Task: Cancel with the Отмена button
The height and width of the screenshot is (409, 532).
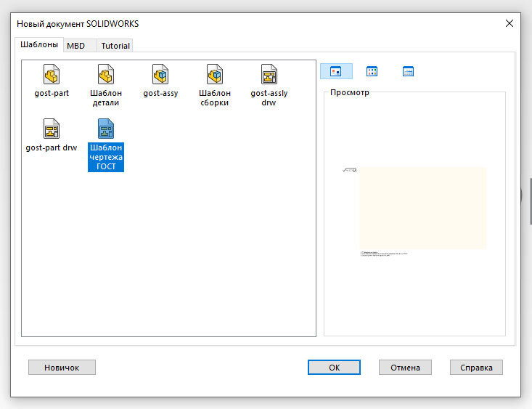Action: point(405,368)
